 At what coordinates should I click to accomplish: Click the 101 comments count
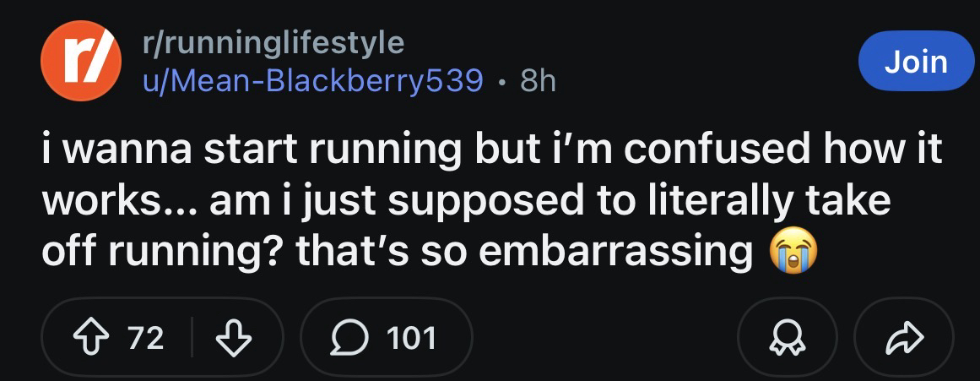click(412, 339)
